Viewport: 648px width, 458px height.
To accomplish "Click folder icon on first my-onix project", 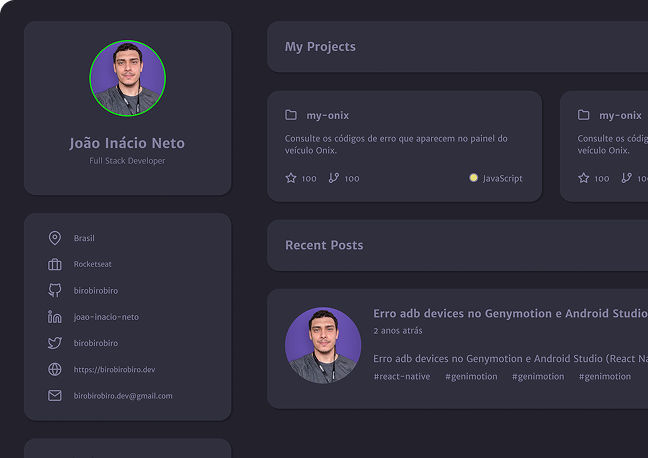I will pyautogui.click(x=291, y=115).
